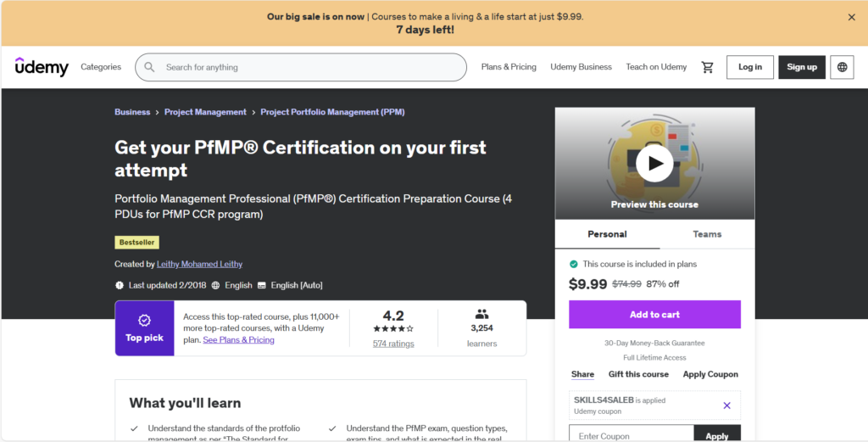
Task: Click the course title heading
Action: coord(300,159)
